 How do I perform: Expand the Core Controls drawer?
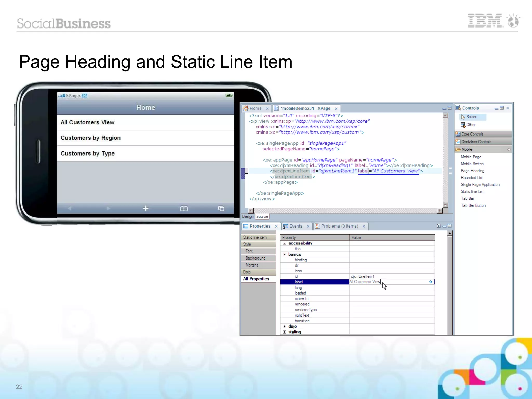[x=483, y=134]
